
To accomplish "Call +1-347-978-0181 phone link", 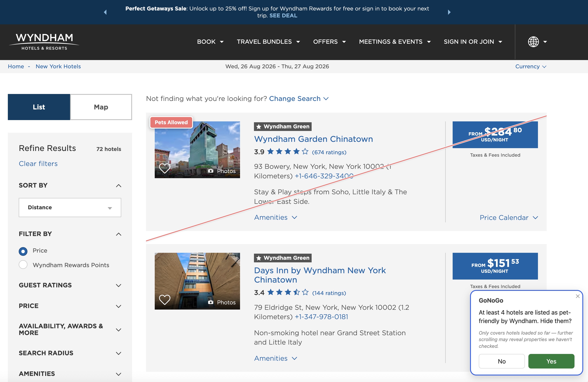I will click(321, 317).
